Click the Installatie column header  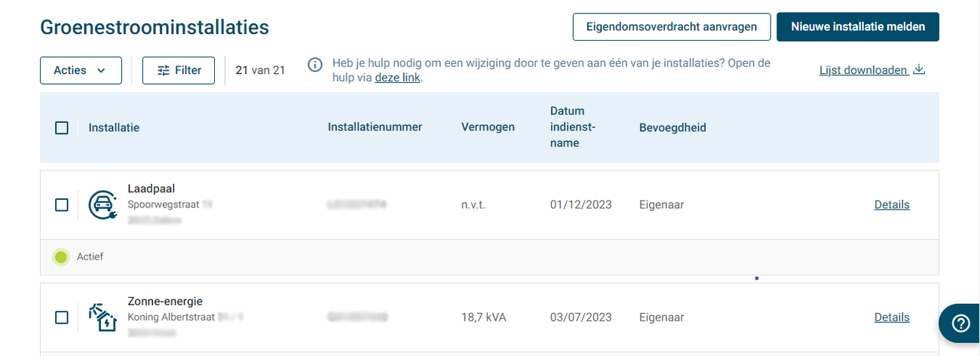114,128
